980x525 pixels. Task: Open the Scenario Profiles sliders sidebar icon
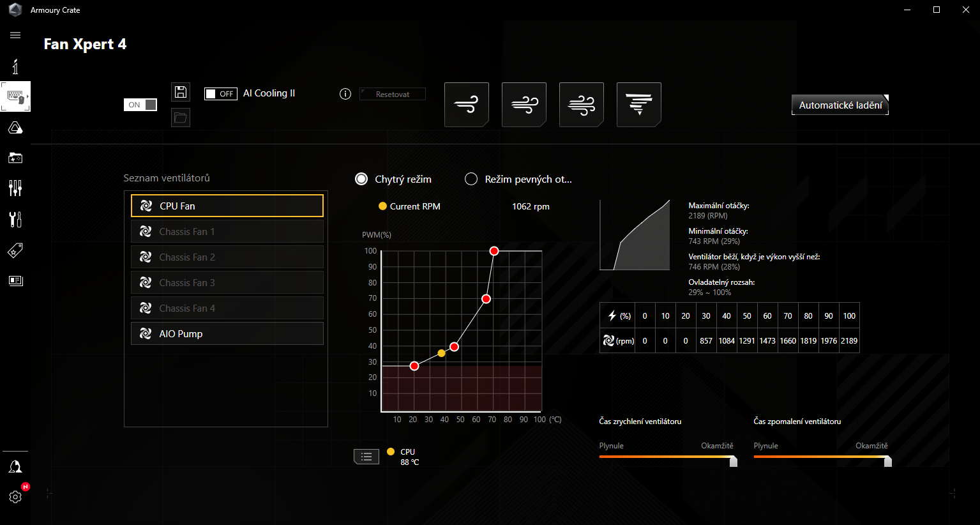pos(15,188)
